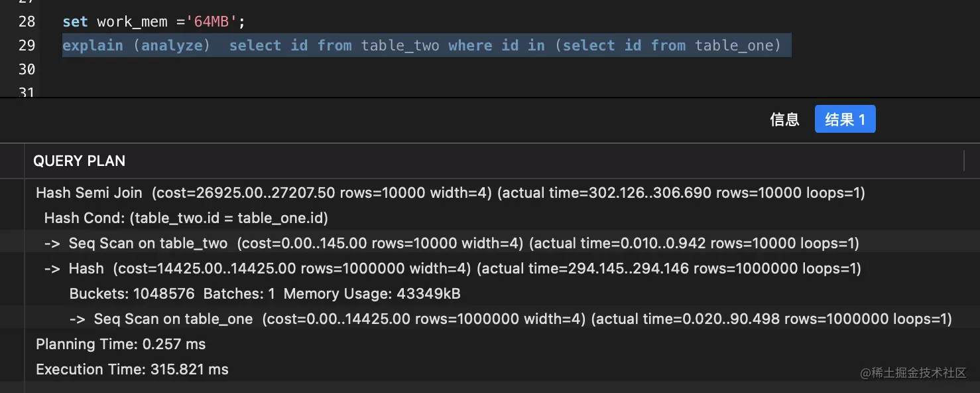This screenshot has width=980, height=393.
Task: Click the QUERY PLAN column resize divider
Action: (x=963, y=161)
